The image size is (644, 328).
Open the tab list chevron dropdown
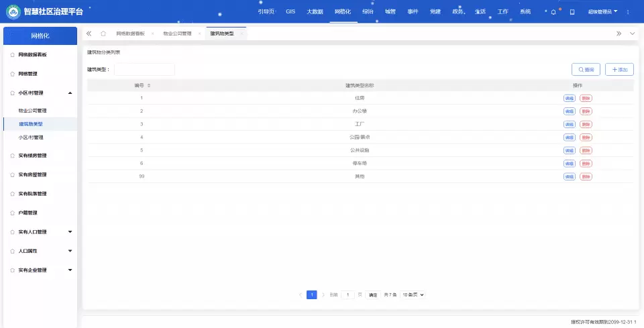(x=632, y=34)
